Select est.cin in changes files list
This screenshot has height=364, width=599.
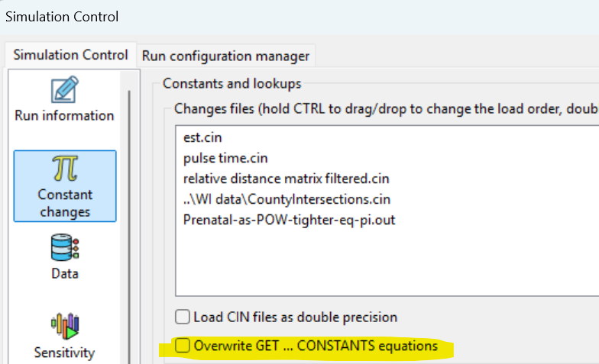click(x=202, y=137)
